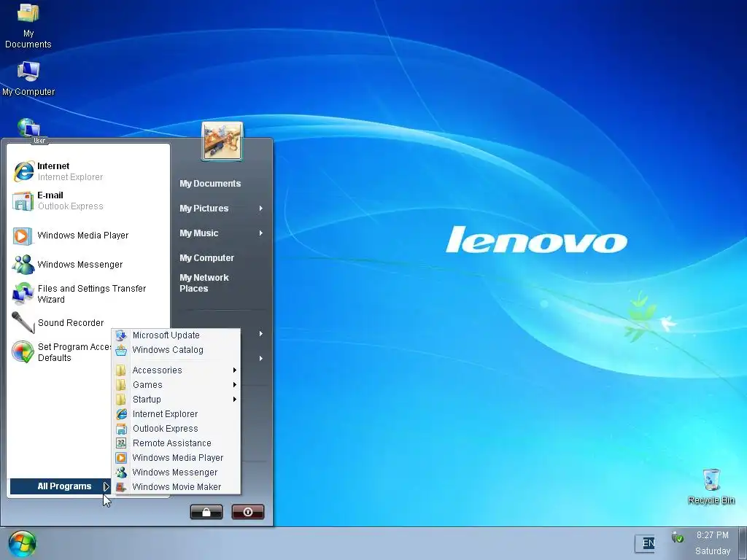Launch Internet Explorer from All Programs submenu
Viewport: 747px width, 560px height.
(x=177, y=414)
